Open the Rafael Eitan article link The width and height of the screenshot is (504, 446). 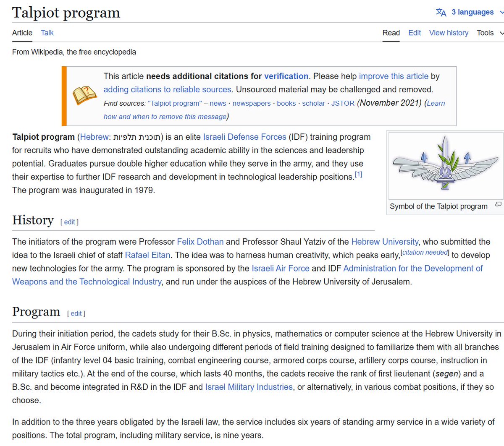click(x=147, y=255)
